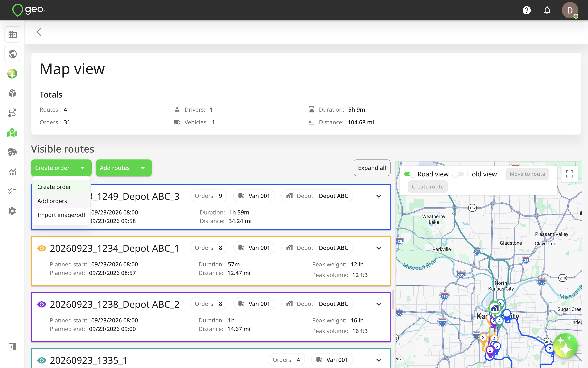Expand route Depot ABC_3 details chevron
588x368 pixels.
pos(379,196)
